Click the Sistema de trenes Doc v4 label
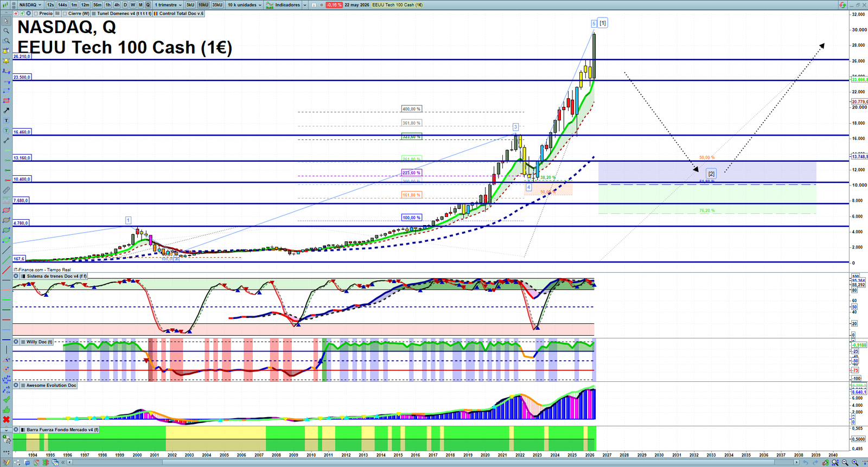This screenshot has height=467, width=868. click(56, 276)
